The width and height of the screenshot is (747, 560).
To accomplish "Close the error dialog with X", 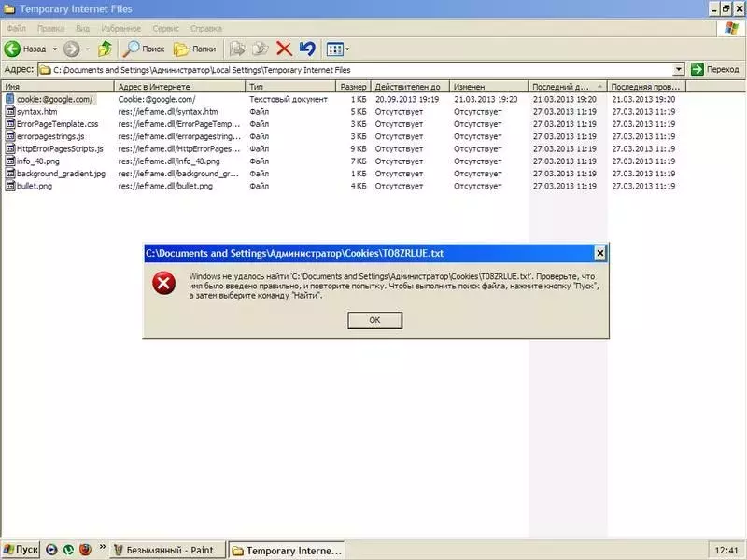I will 599,253.
